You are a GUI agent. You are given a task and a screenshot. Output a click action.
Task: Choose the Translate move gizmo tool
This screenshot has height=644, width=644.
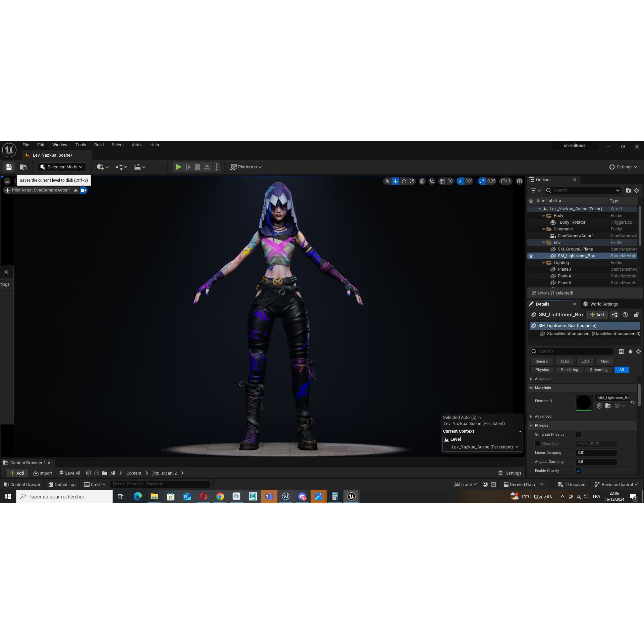[x=396, y=181]
